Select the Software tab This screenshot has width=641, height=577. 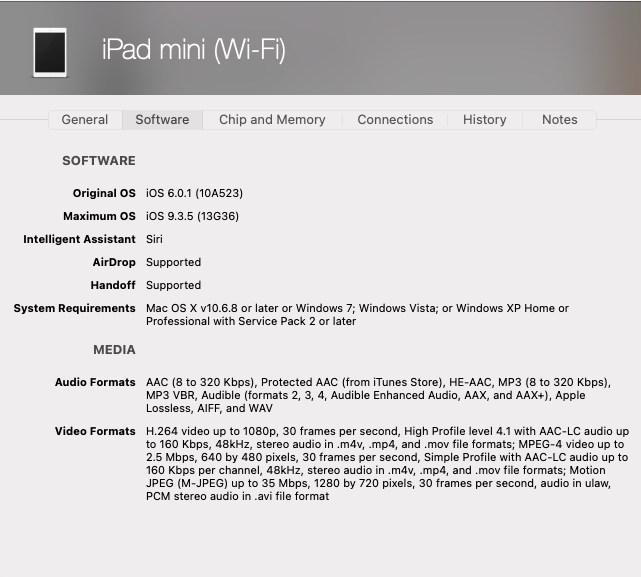(162, 120)
